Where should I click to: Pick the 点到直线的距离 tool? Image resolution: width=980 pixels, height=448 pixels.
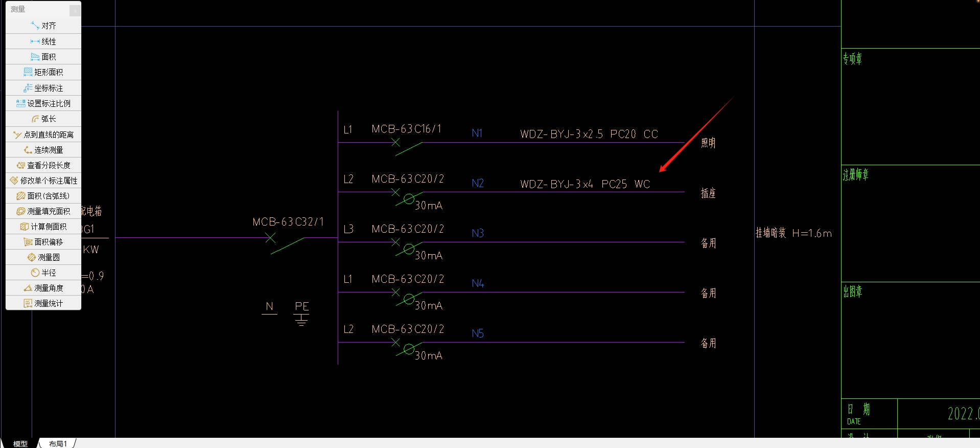pos(43,135)
